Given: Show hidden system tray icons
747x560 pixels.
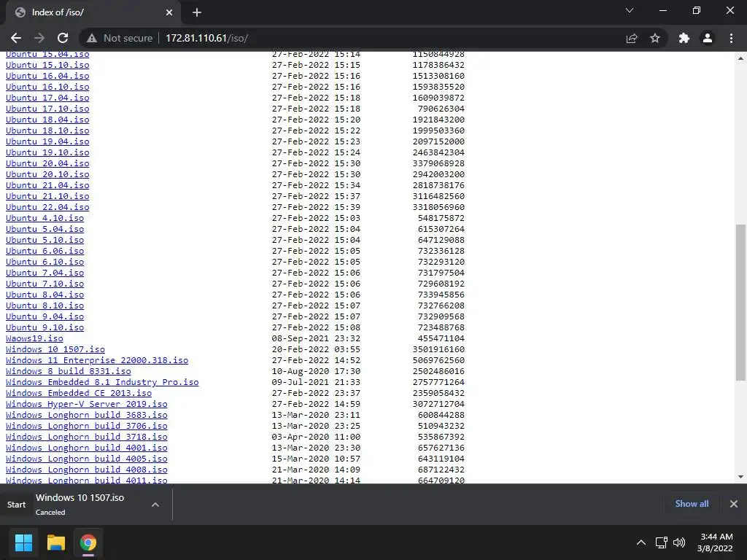Looking at the screenshot, I should coord(641,542).
